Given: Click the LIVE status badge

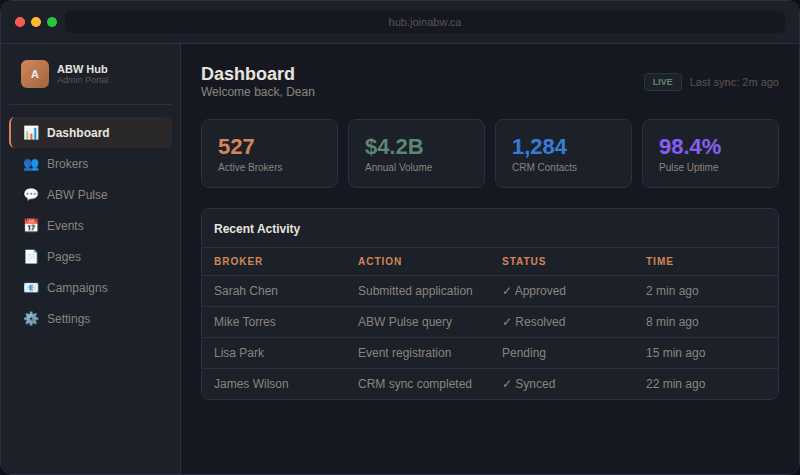Looking at the screenshot, I should [663, 82].
